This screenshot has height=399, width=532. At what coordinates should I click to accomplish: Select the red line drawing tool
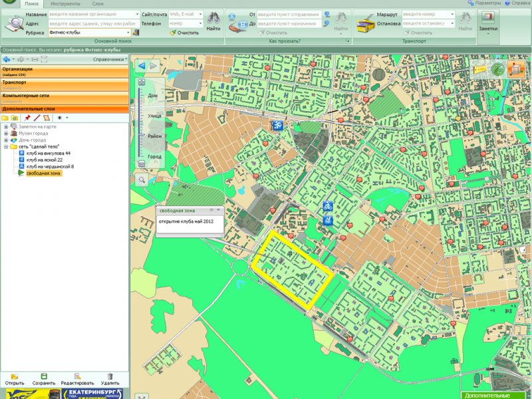click(x=37, y=118)
